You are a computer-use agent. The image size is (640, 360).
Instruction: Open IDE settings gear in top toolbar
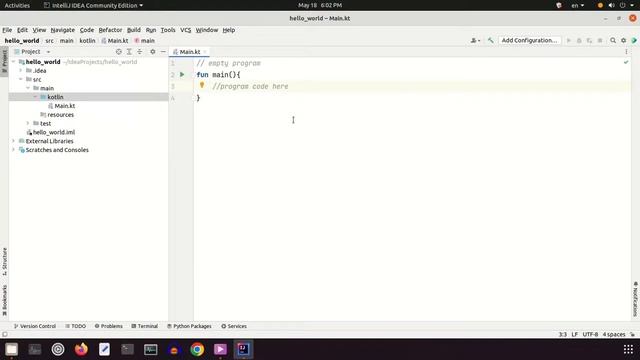(x=623, y=40)
